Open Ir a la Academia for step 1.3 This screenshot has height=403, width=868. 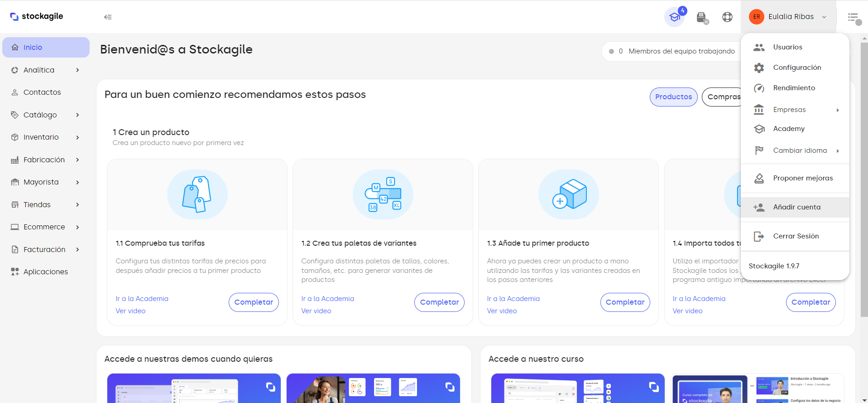(x=513, y=299)
